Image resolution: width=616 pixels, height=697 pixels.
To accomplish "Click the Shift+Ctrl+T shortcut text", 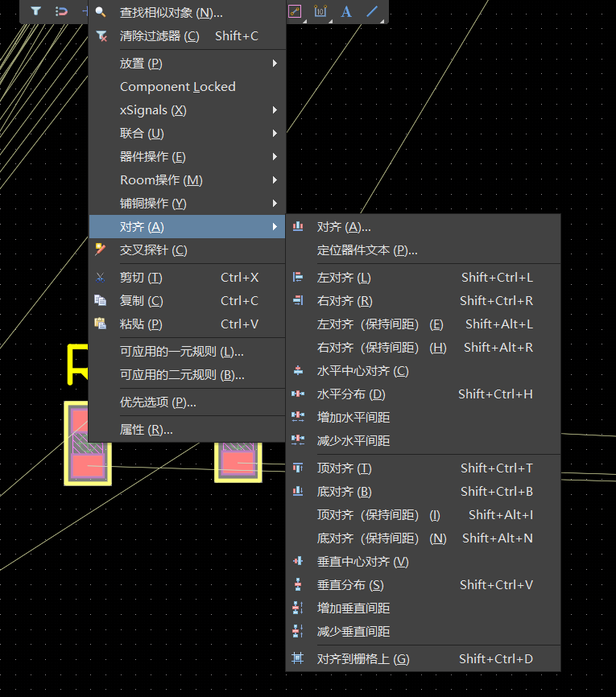I will click(x=496, y=468).
